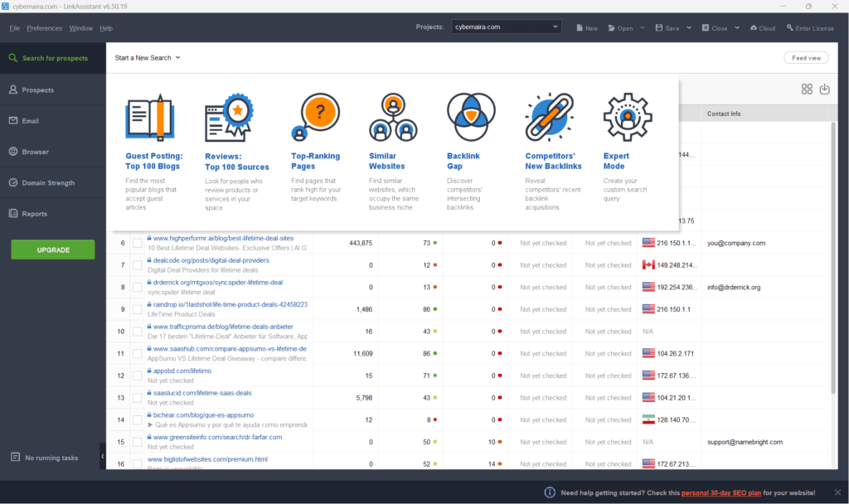Click the US flag IP 104.26.2.171
The image size is (849, 504).
[668, 353]
